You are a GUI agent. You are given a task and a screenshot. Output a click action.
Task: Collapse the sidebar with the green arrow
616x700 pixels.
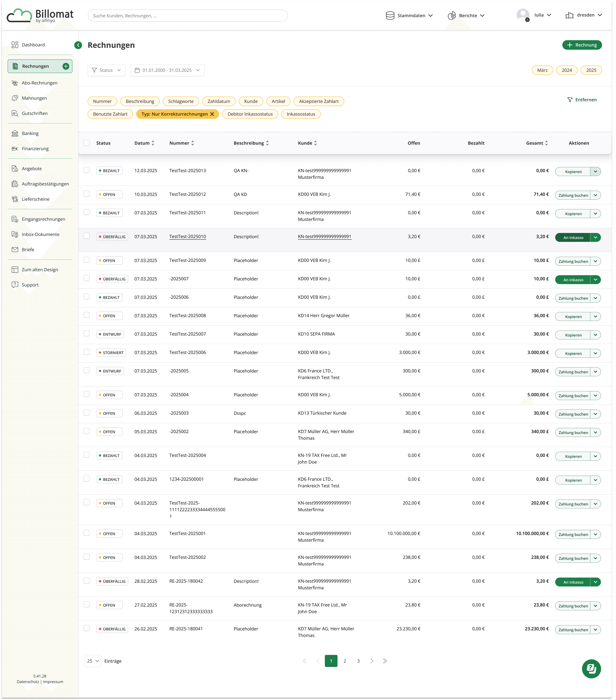78,45
